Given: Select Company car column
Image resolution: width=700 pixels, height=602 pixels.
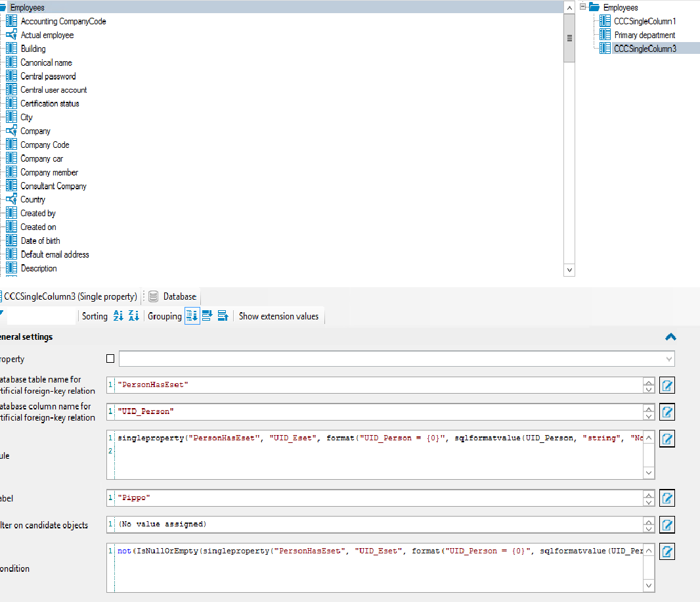Looking at the screenshot, I should point(41,158).
